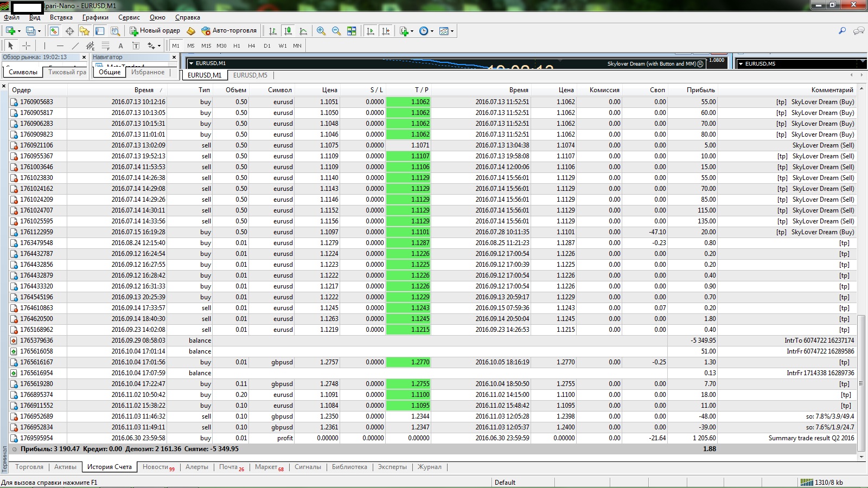The height and width of the screenshot is (488, 868).
Task: Toggle the Data Window crosshair-circle icon
Action: 69,31
